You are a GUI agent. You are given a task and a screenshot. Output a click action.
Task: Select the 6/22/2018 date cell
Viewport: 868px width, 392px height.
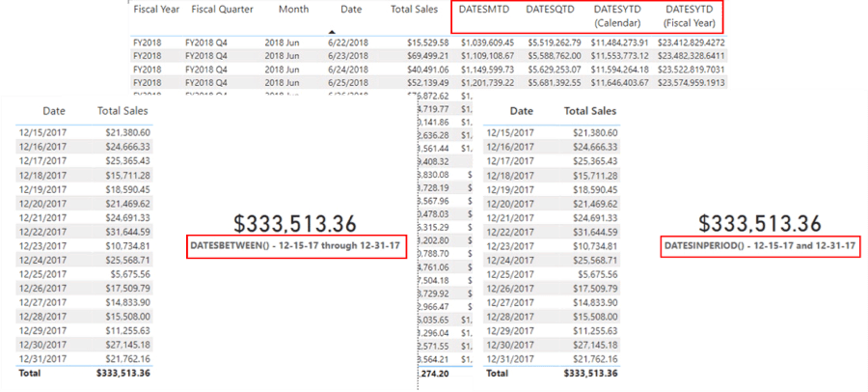pyautogui.click(x=347, y=42)
